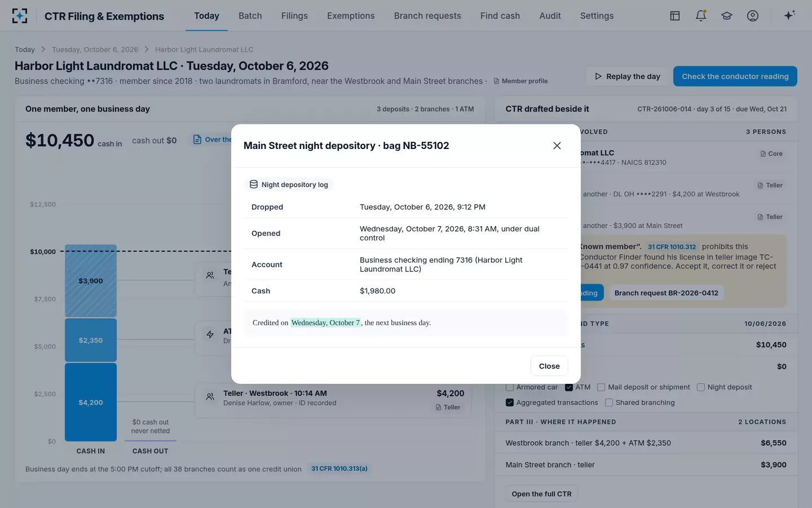Click the play icon on Replay the day
Image resolution: width=812 pixels, height=508 pixels.
[x=598, y=76]
